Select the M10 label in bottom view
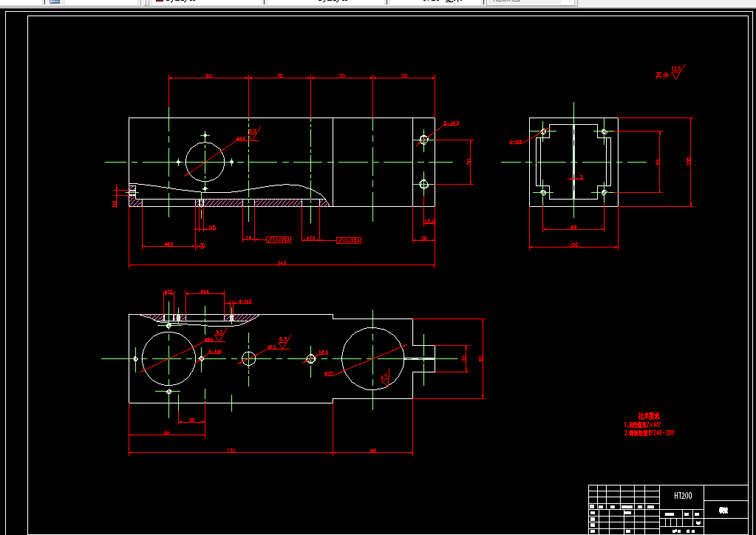 (324, 352)
